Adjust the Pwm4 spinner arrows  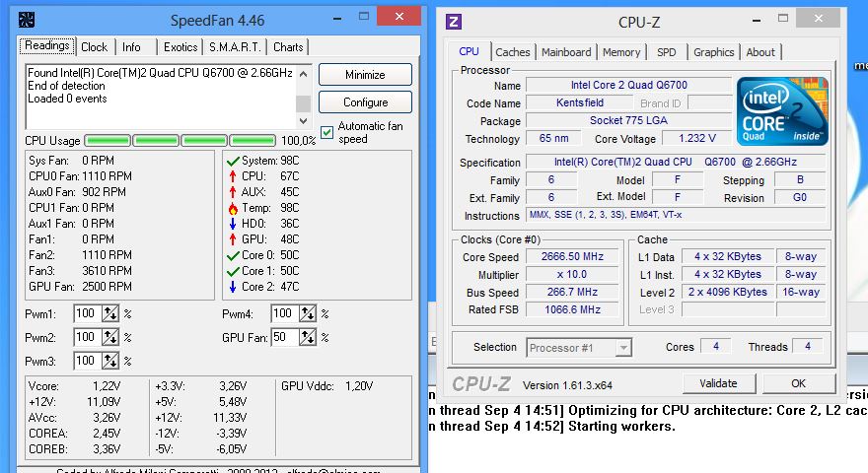pos(307,313)
